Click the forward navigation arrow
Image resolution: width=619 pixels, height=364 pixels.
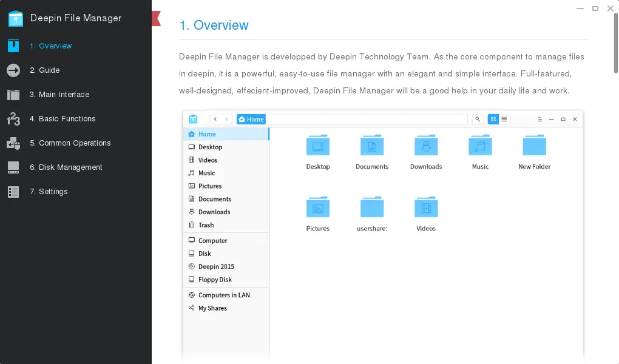(226, 120)
